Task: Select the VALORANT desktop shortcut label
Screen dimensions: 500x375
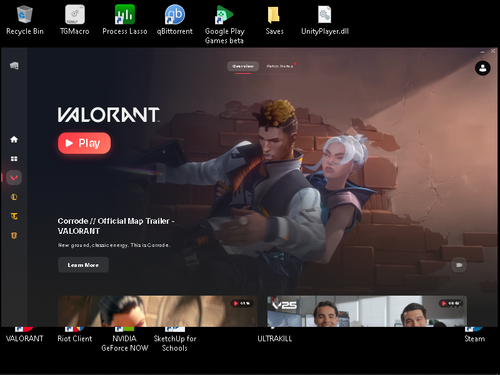Action: [25, 338]
